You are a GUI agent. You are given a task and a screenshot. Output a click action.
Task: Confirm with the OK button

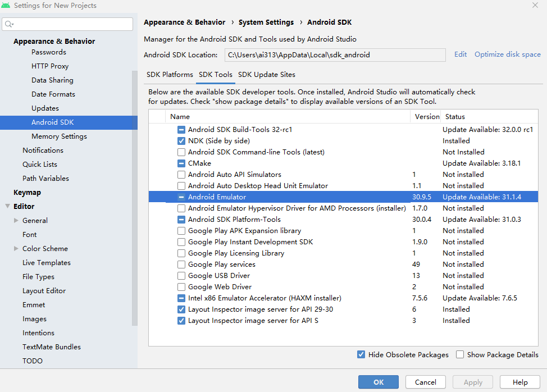click(x=379, y=382)
